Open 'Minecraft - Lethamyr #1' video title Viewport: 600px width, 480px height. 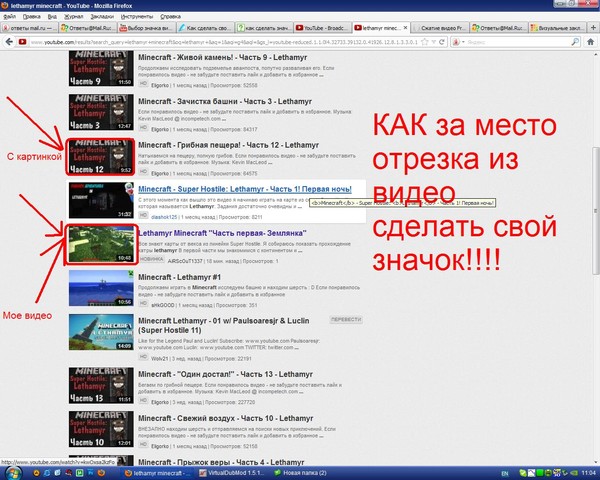point(179,277)
